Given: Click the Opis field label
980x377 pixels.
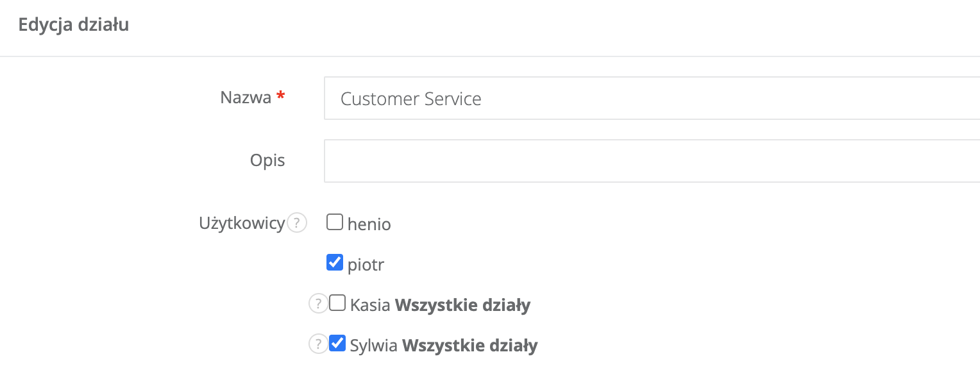Looking at the screenshot, I should click(x=267, y=160).
